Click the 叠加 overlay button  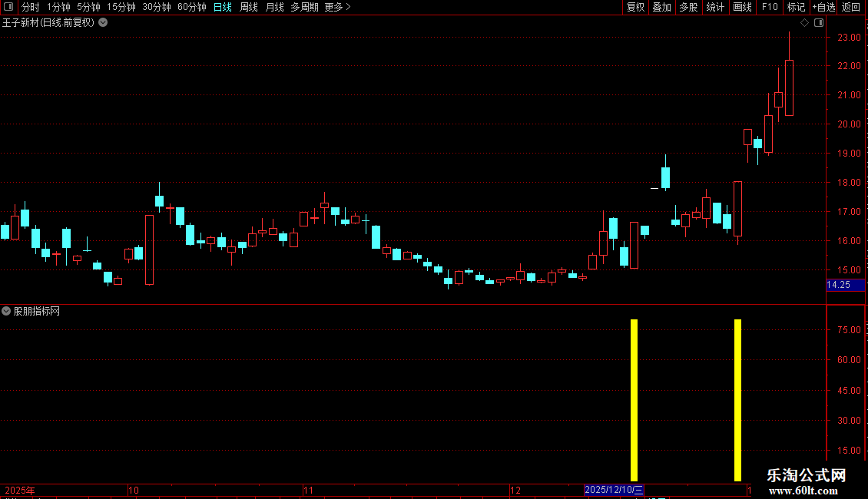coord(661,7)
